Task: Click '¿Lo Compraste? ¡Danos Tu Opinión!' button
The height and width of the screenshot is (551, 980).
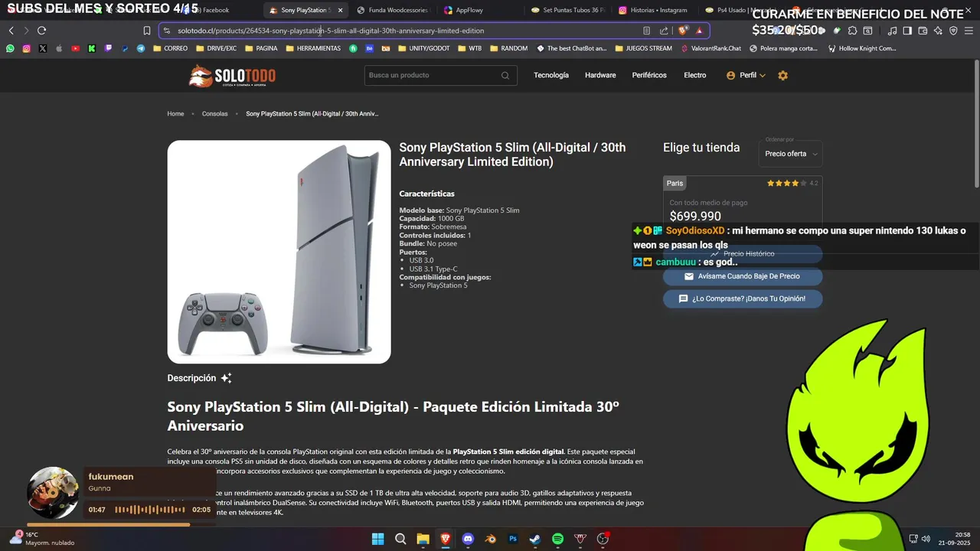Action: click(743, 298)
